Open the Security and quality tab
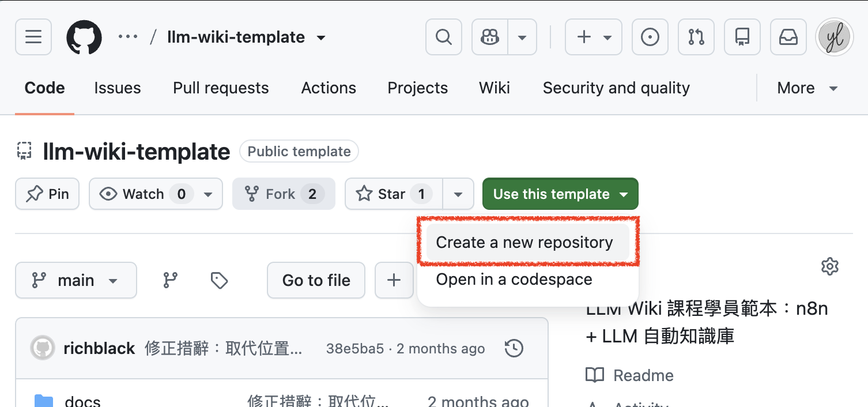Viewport: 868px width, 407px height. [x=616, y=88]
